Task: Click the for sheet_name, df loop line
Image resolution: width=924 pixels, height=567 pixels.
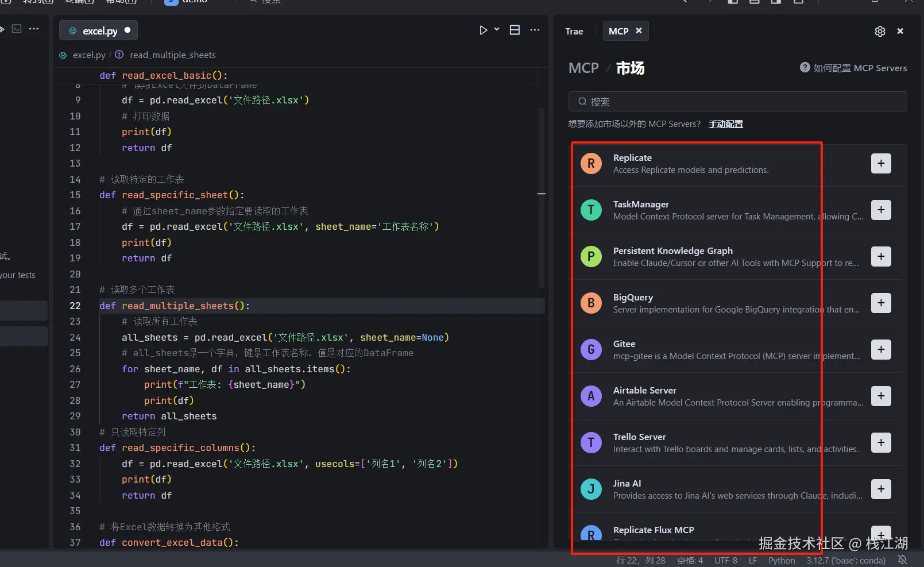Action: pyautogui.click(x=236, y=369)
